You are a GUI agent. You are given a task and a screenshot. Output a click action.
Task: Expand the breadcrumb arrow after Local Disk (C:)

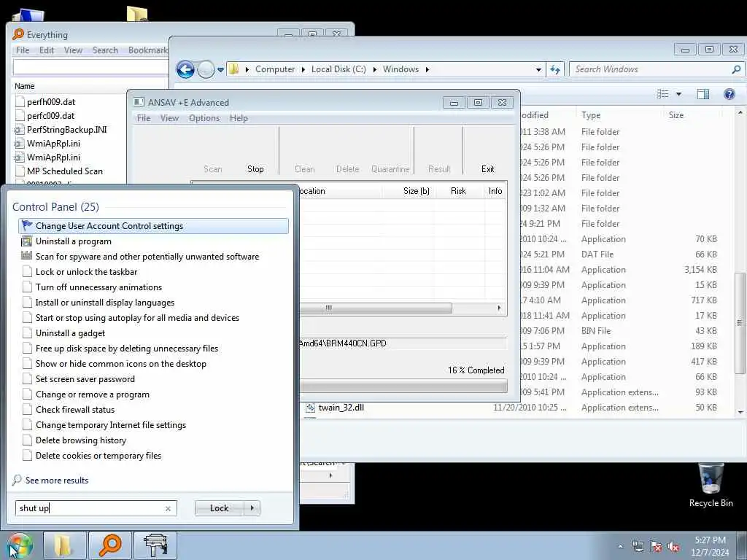(374, 69)
